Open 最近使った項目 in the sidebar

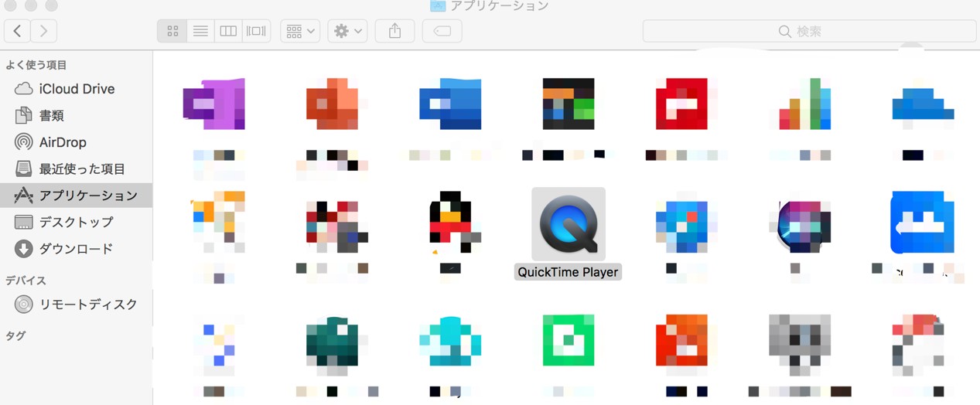pos(76,168)
